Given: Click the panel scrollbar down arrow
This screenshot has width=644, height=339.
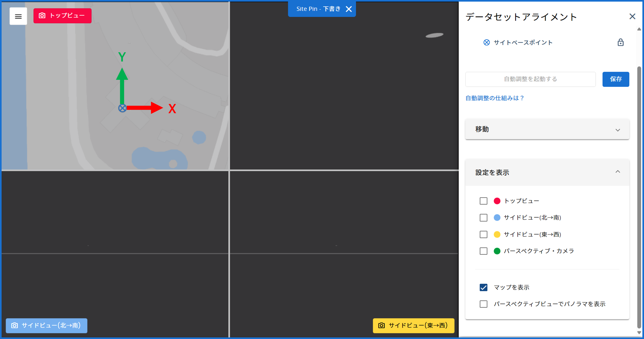Looking at the screenshot, I should click(x=639, y=333).
